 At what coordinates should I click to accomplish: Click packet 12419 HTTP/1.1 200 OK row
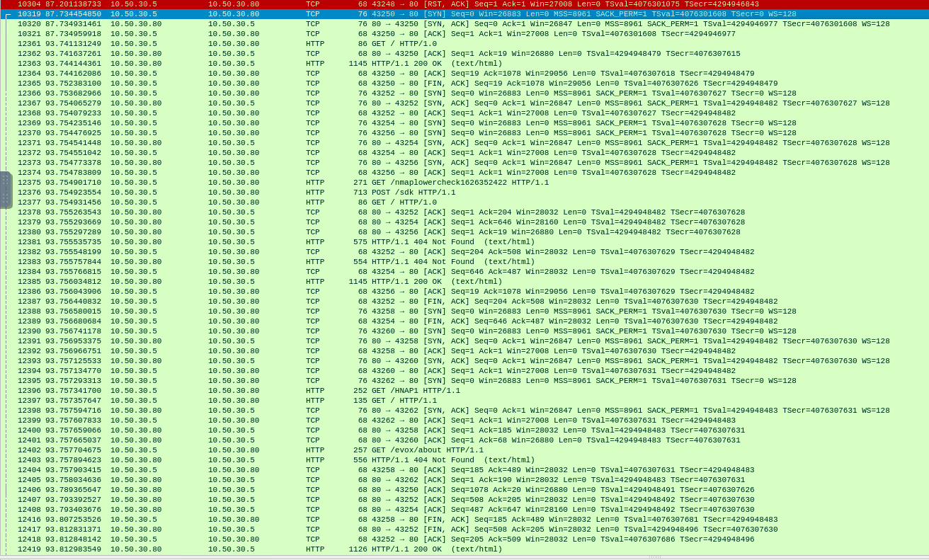click(x=425, y=549)
